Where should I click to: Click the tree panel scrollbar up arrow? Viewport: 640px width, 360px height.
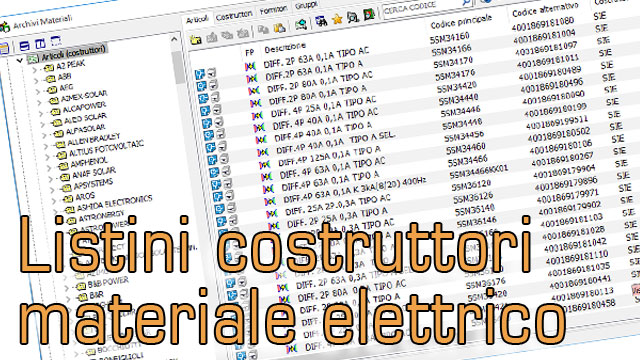tap(174, 40)
